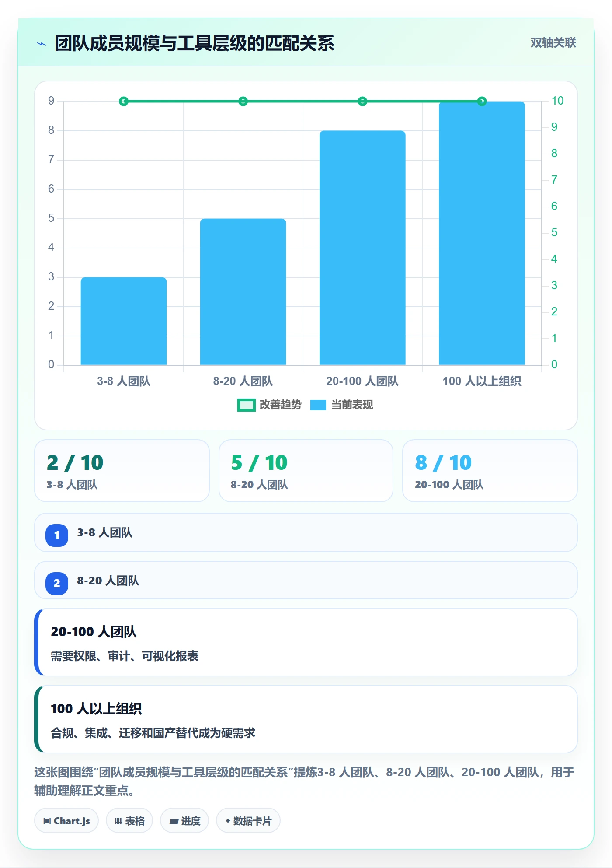Toggle the 改善趋势 legend label
612x868 pixels.
point(281,405)
